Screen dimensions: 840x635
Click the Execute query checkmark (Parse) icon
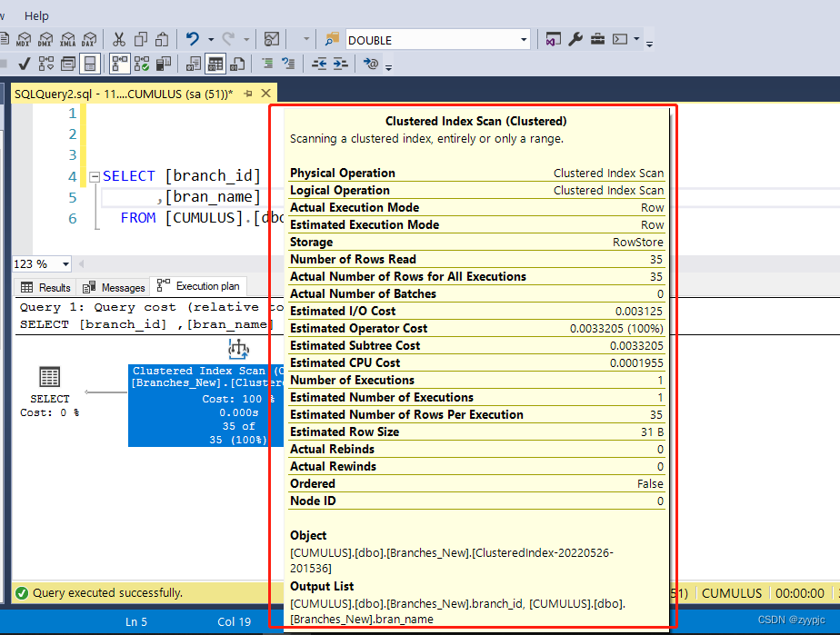25,64
